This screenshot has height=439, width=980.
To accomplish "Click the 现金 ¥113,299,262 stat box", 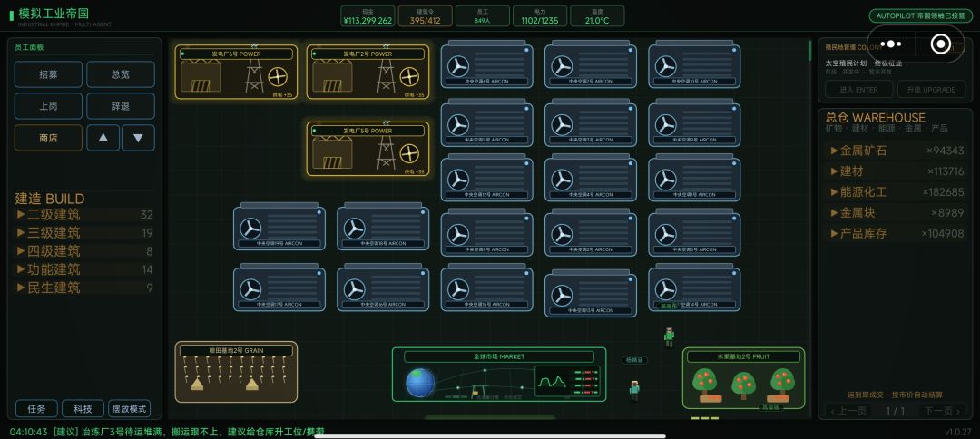I will (x=367, y=16).
